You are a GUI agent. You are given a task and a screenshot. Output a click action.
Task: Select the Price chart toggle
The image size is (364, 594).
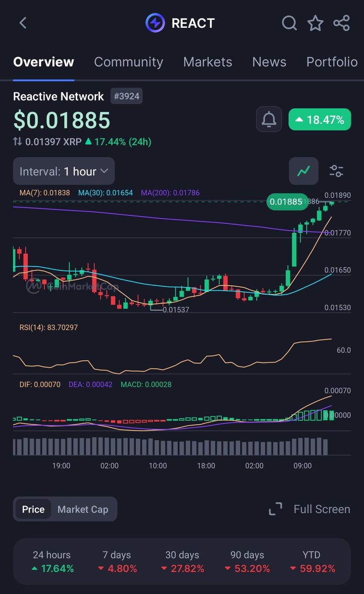[x=33, y=509]
